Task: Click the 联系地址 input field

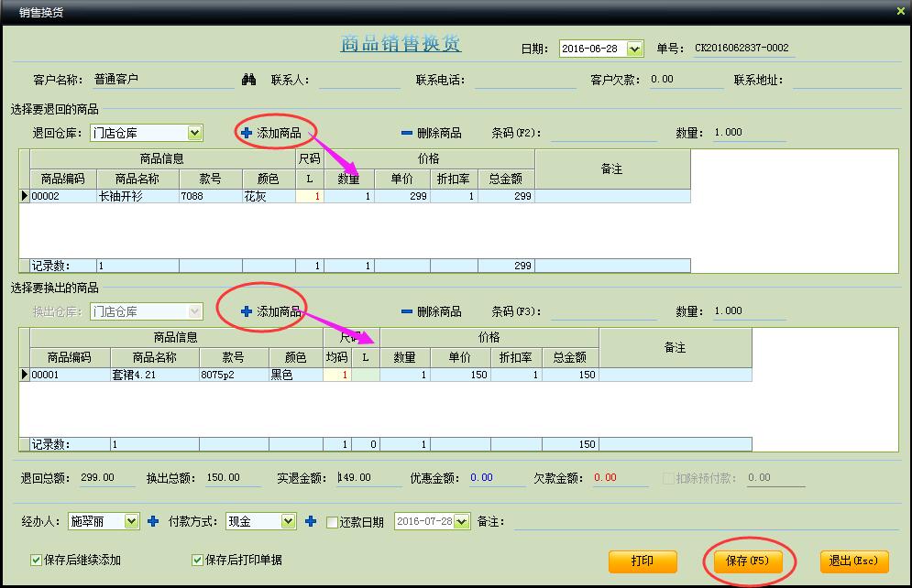Action: tap(847, 81)
